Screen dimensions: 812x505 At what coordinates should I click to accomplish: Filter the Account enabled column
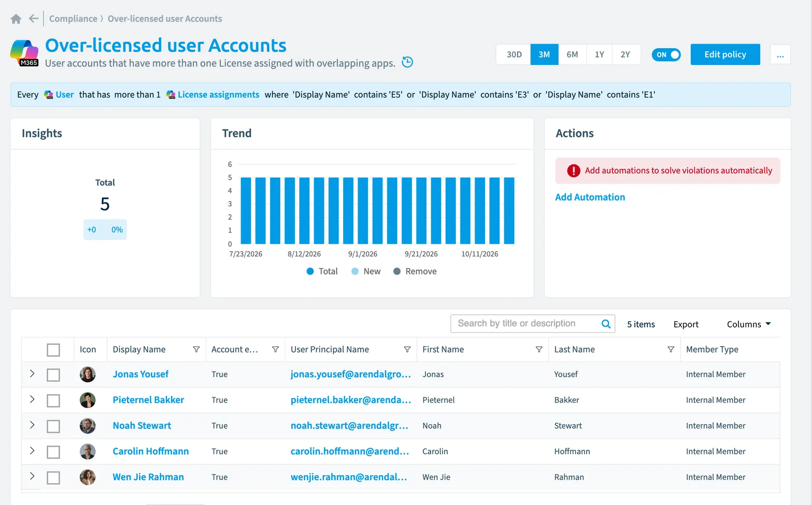click(x=276, y=349)
